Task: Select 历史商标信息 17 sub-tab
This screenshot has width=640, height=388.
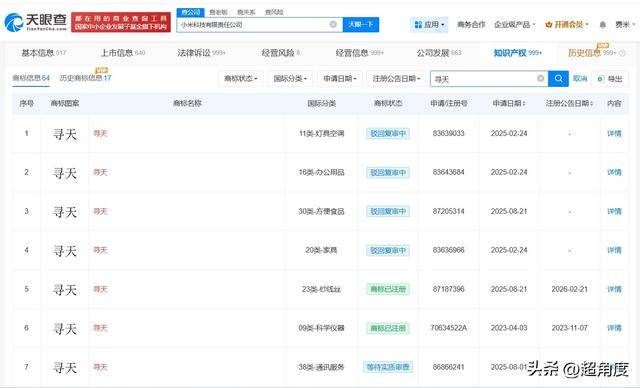Action: pyautogui.click(x=85, y=78)
